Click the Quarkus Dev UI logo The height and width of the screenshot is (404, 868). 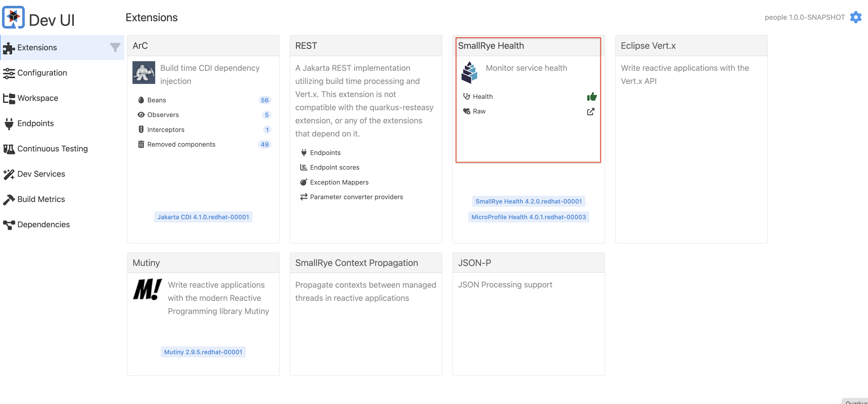coord(13,17)
